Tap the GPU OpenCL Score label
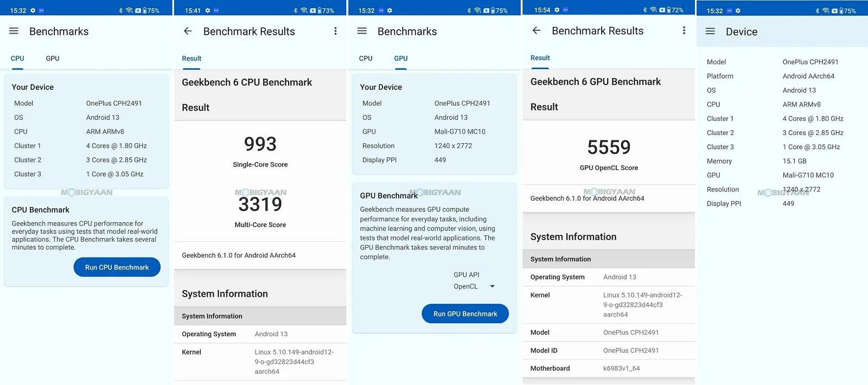Viewport: 868px width, 385px height. [x=609, y=168]
